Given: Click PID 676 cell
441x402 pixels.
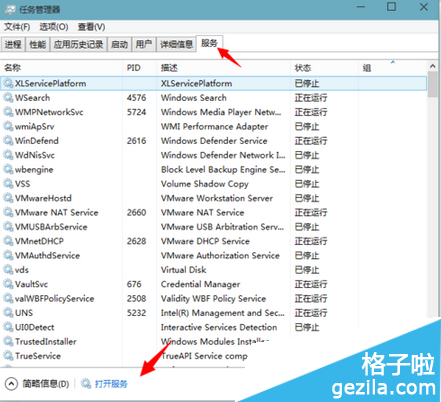Looking at the screenshot, I should coord(134,284).
